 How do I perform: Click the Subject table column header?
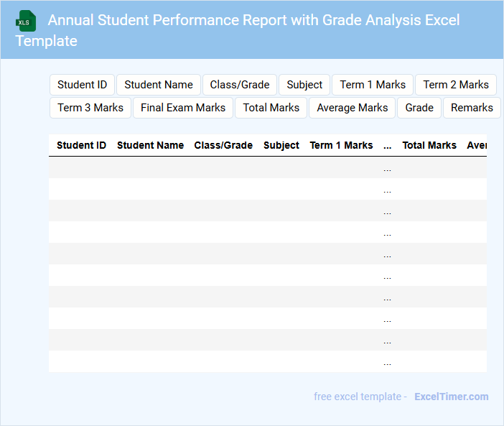point(281,145)
